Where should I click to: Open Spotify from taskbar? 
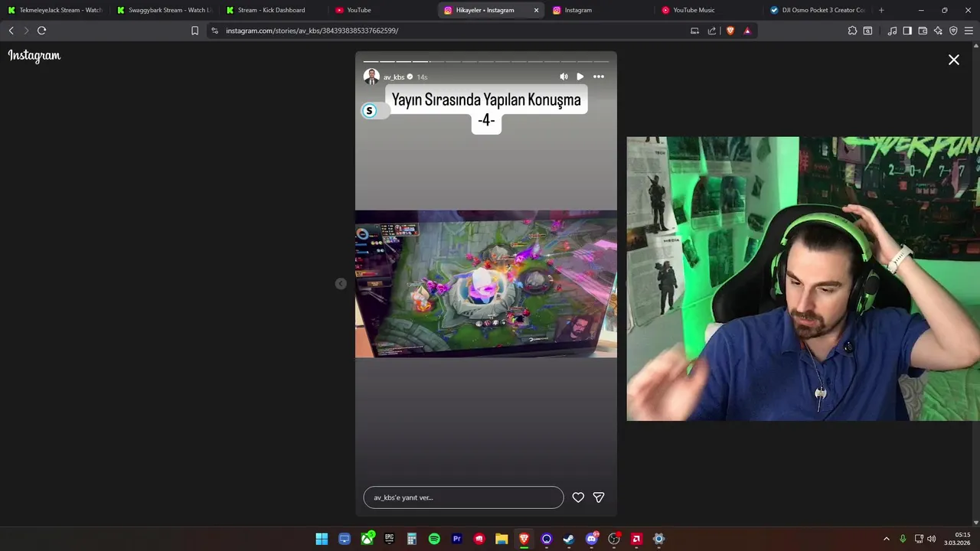pos(434,539)
